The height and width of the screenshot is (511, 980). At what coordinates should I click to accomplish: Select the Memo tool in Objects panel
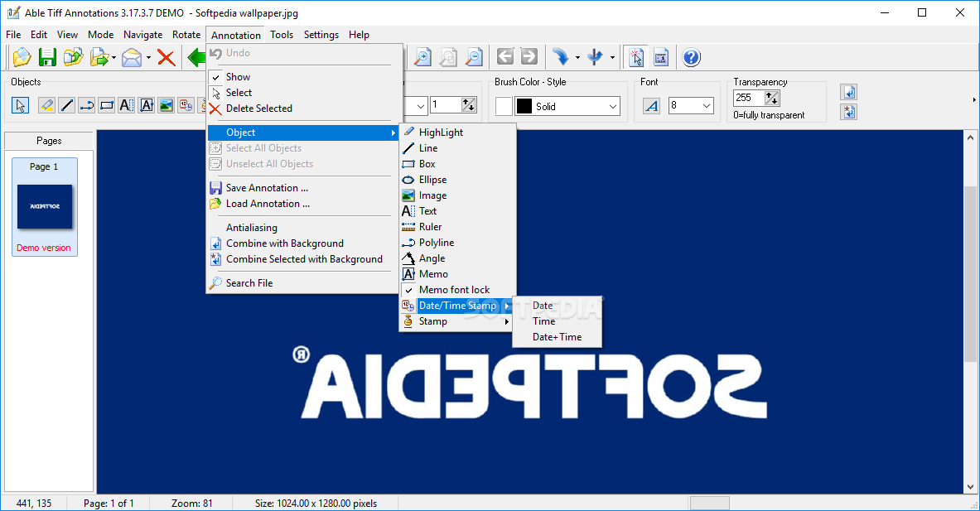[147, 105]
